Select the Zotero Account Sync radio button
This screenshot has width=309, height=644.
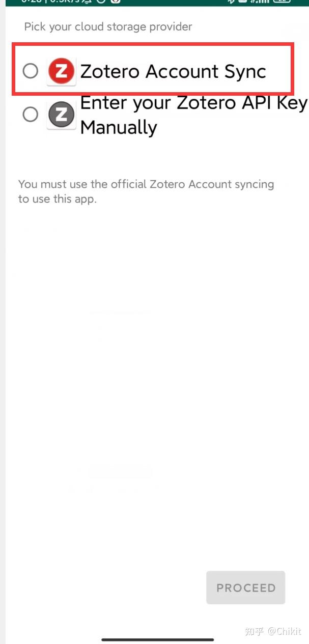(31, 71)
